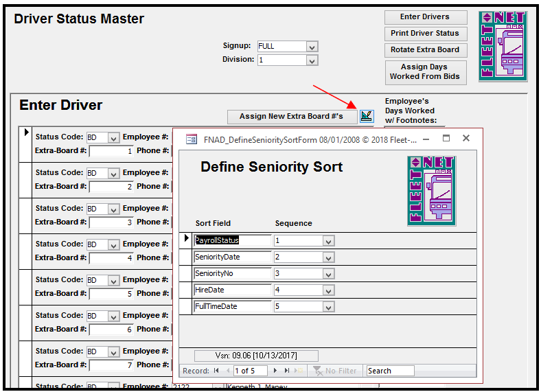Click the seniority sort icon beside Assign button
This screenshot has height=392, width=541.
[367, 116]
